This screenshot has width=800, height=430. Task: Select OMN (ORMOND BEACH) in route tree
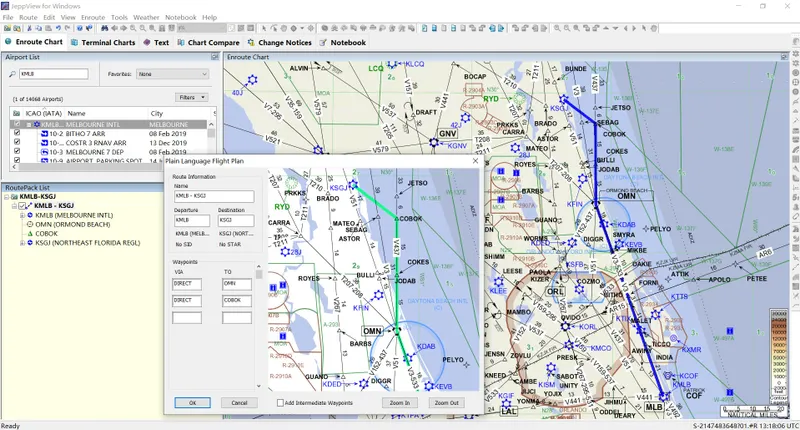point(72,224)
